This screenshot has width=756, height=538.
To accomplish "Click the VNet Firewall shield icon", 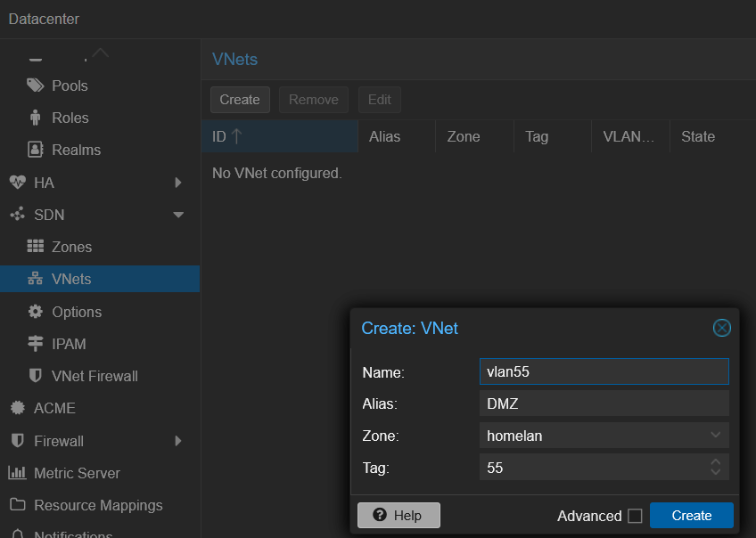I will click(36, 376).
